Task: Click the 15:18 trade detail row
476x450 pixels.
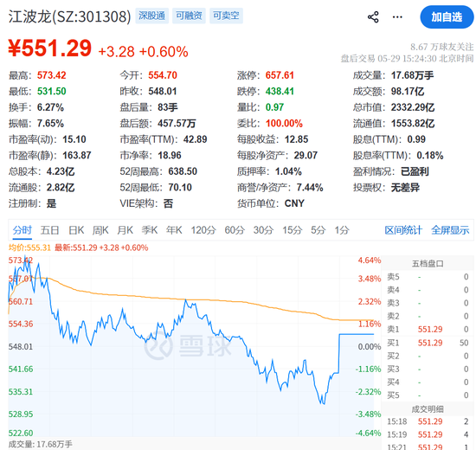Action: click(x=428, y=421)
